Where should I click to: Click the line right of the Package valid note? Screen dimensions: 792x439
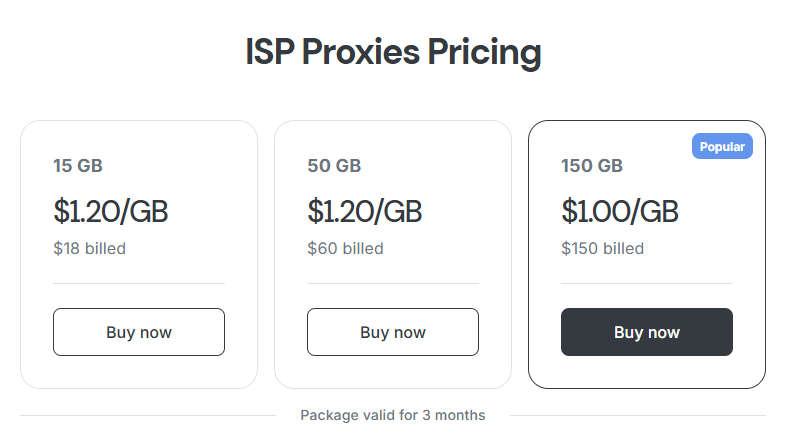(x=638, y=415)
